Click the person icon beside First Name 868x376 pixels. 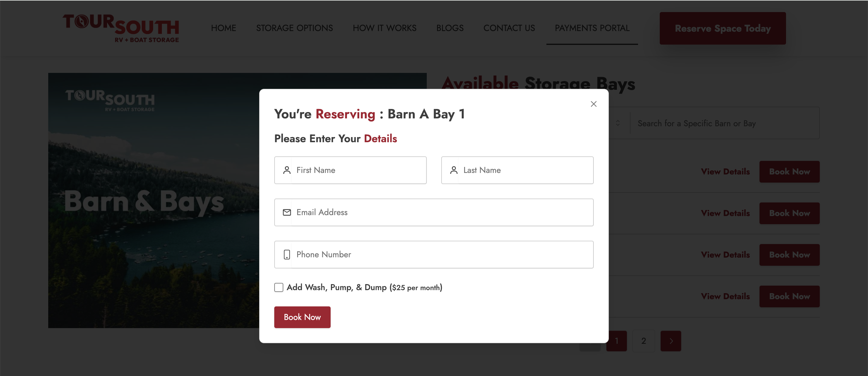click(287, 170)
